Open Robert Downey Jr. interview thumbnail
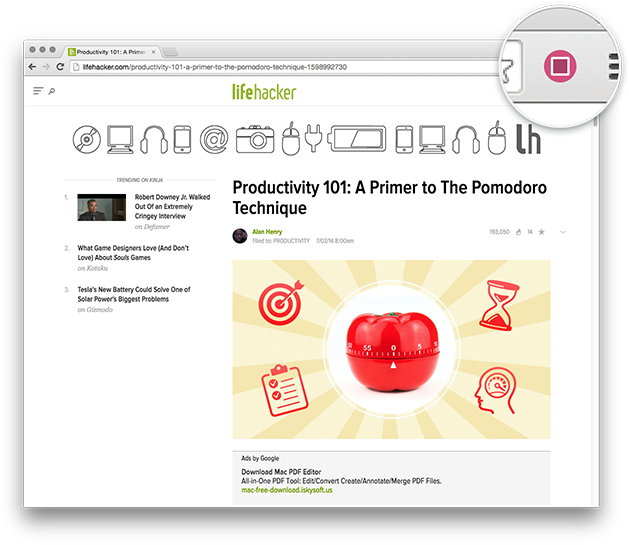 click(101, 207)
